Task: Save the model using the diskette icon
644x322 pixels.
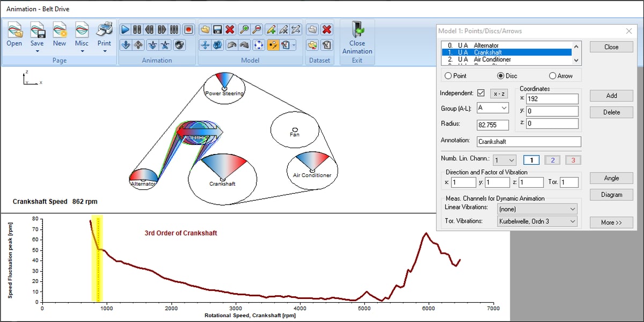Action: (216, 30)
